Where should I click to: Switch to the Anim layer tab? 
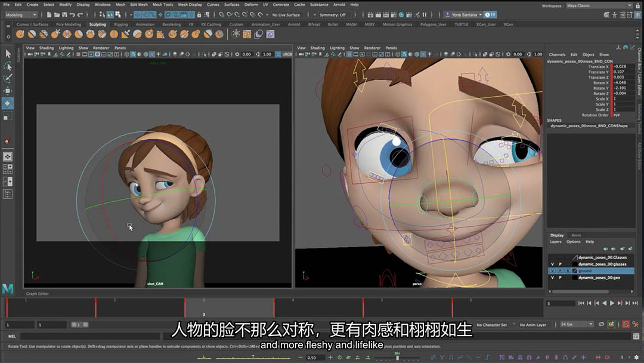click(x=576, y=235)
